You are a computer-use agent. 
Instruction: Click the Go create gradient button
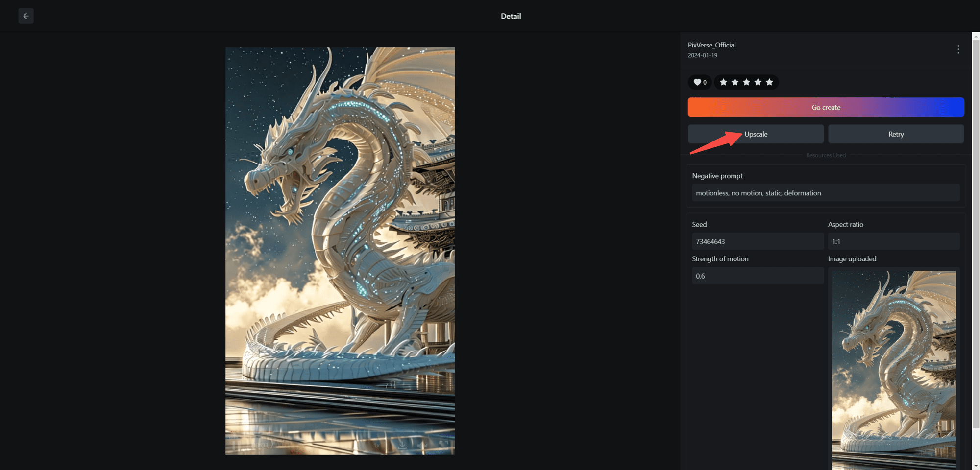pyautogui.click(x=826, y=107)
